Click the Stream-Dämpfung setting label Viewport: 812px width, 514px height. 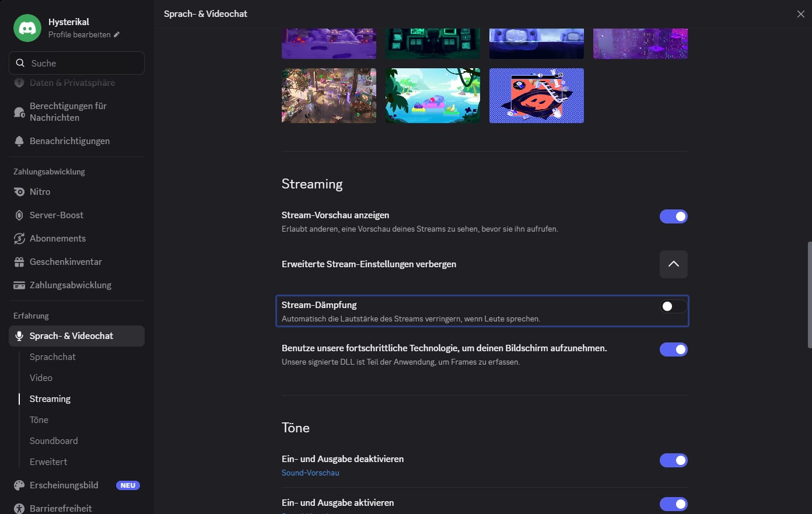tap(319, 305)
